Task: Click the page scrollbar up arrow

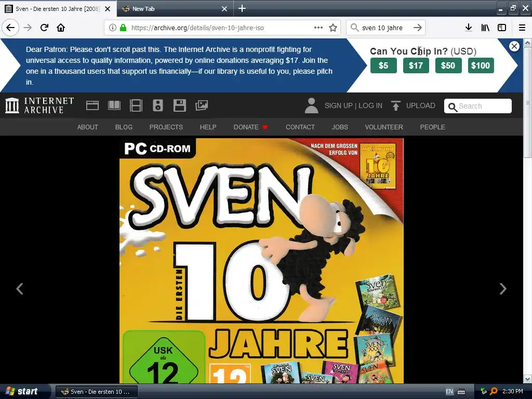Action: pos(528,43)
